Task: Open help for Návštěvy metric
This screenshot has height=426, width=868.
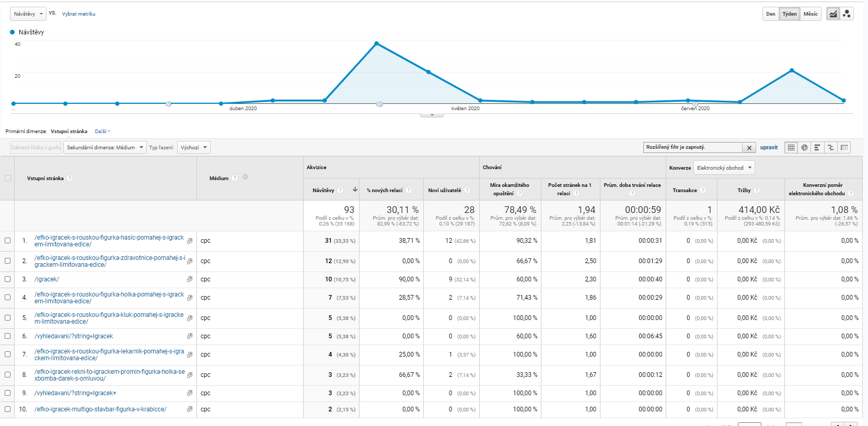Action: 340,190
